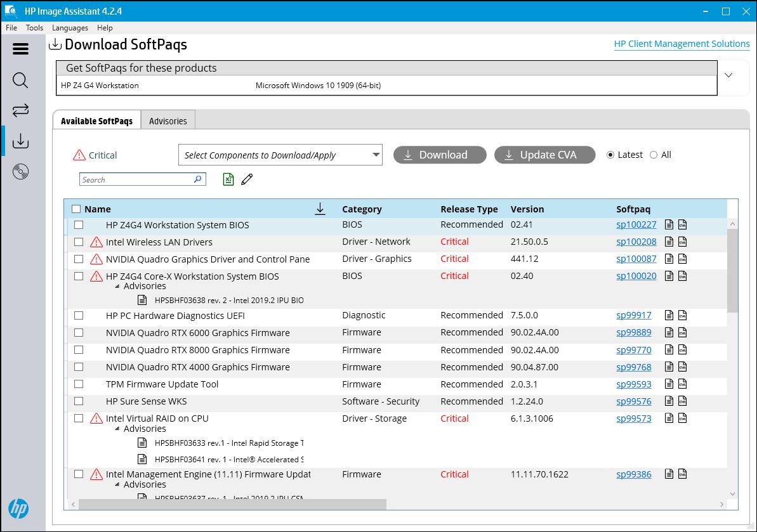Screen dimensions: 757x532
Task: Open release notes icon for sp100227
Action: (x=669, y=224)
